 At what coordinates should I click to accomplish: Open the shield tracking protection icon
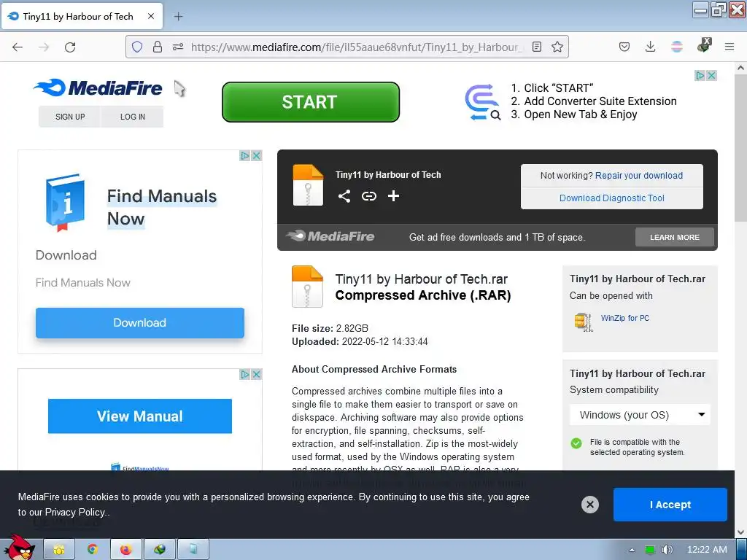pyautogui.click(x=137, y=47)
